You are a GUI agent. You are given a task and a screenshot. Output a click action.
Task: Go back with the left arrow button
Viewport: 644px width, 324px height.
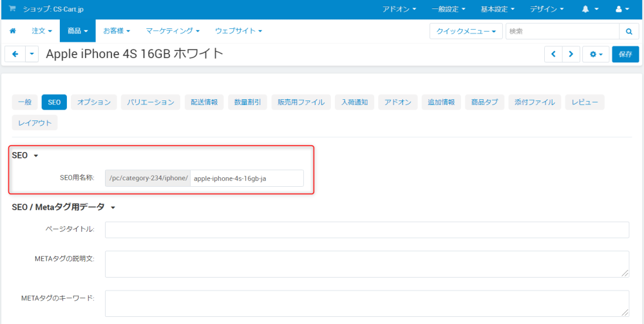click(x=15, y=54)
